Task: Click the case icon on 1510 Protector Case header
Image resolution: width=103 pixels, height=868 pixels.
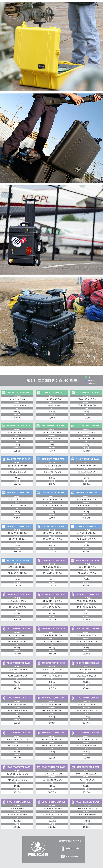Action: 38,526
